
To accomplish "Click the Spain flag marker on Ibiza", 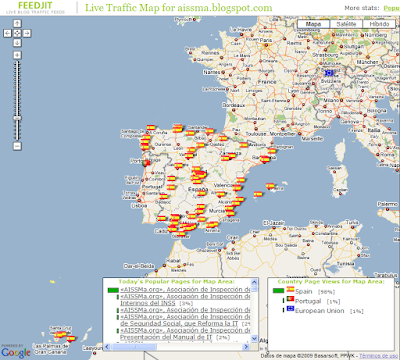I will click(258, 194).
